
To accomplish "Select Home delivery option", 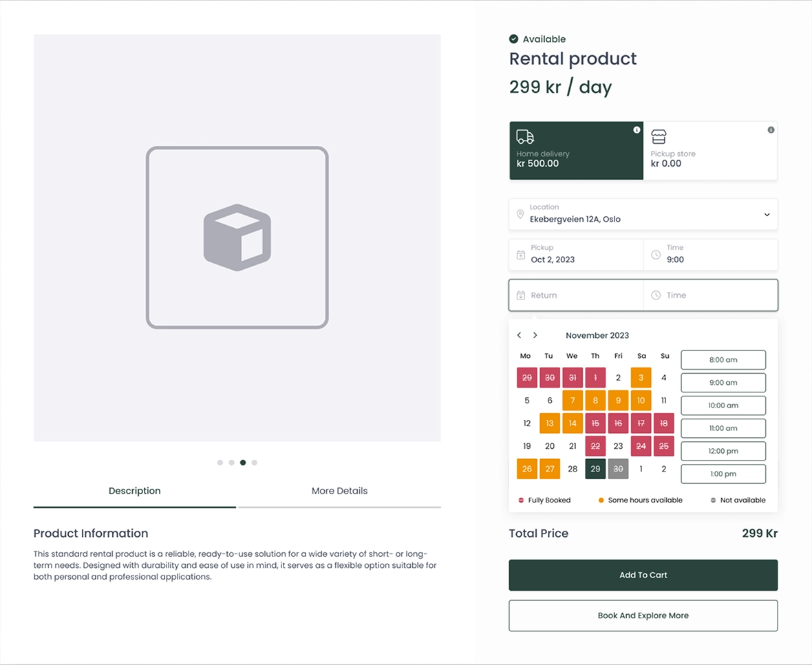I will point(577,151).
